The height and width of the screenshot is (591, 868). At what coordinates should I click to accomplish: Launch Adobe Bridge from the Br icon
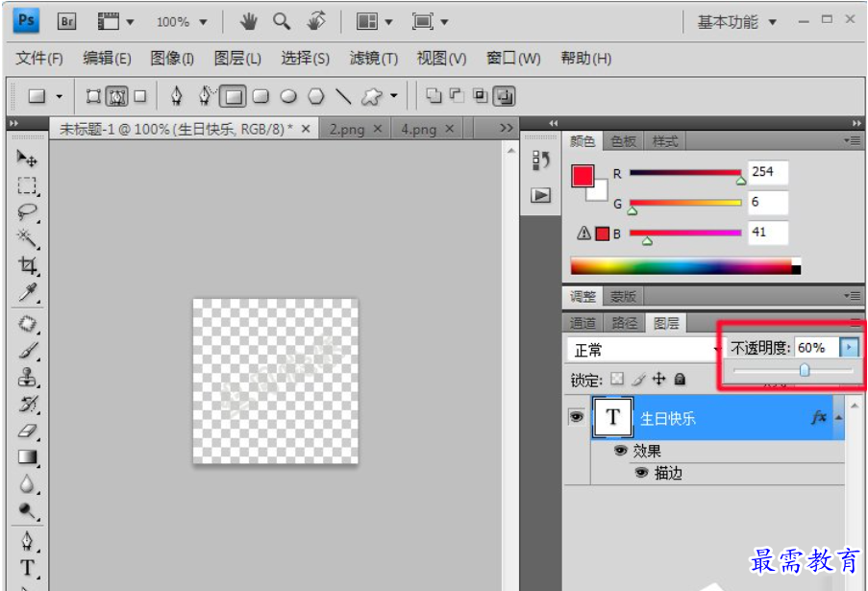[66, 21]
